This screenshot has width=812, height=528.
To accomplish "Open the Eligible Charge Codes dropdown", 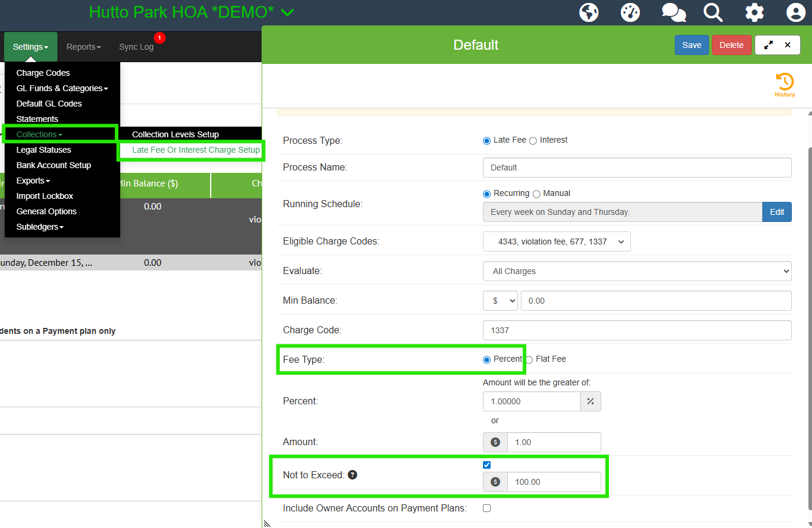I will coord(556,242).
